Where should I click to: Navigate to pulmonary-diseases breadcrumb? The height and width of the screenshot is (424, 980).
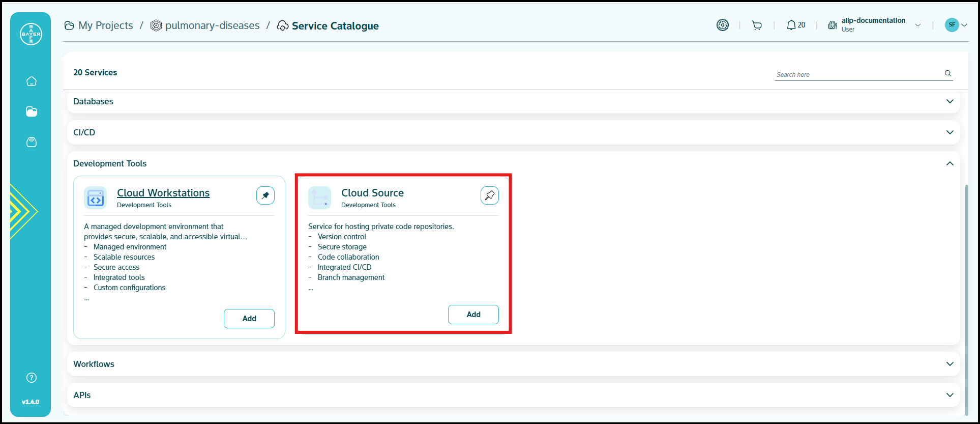pyautogui.click(x=212, y=25)
